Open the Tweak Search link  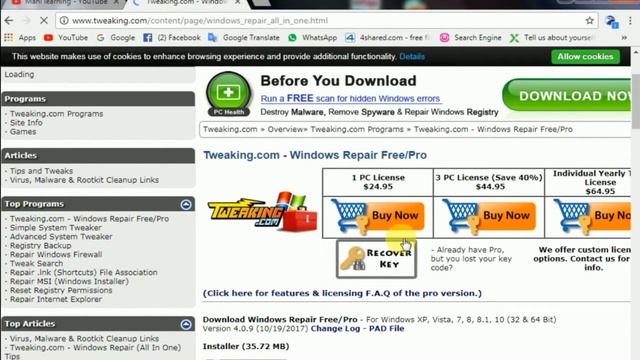[x=36, y=264]
